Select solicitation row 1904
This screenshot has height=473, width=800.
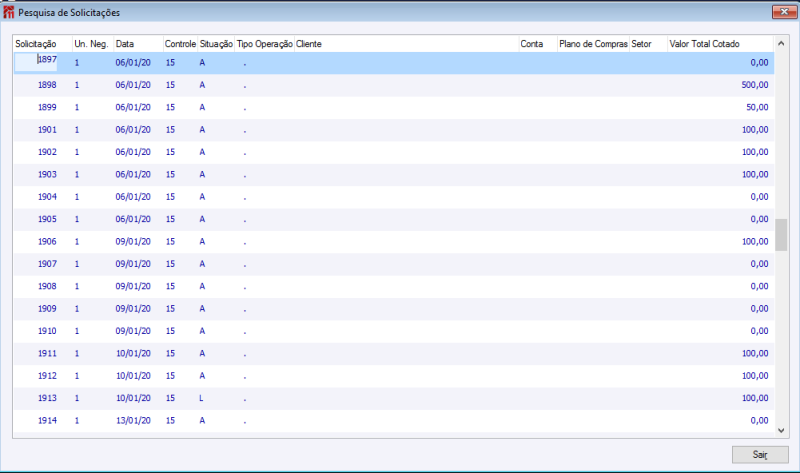pyautogui.click(x=394, y=197)
